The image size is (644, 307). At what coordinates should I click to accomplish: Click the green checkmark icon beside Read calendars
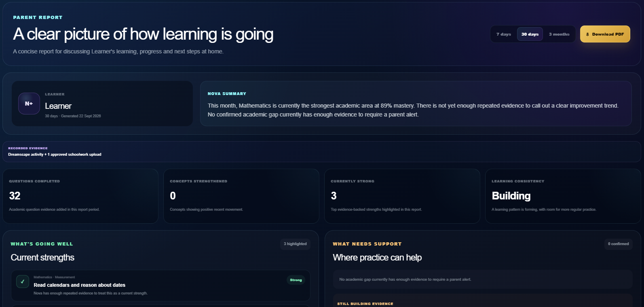23,282
